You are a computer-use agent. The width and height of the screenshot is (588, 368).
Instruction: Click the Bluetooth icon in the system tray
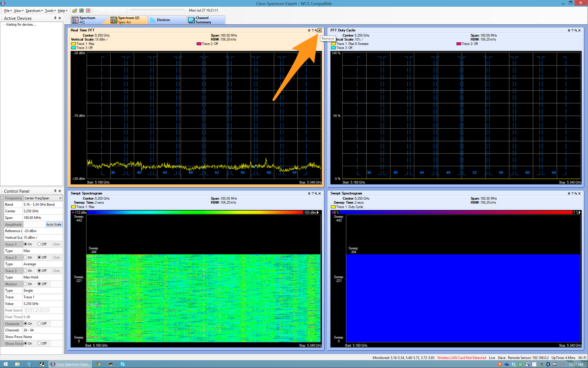(x=548, y=364)
